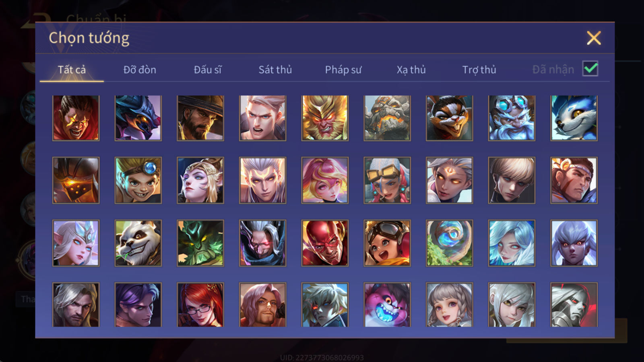The width and height of the screenshot is (644, 362).
Task: Select the rock golem hero portrait
Action: (387, 118)
